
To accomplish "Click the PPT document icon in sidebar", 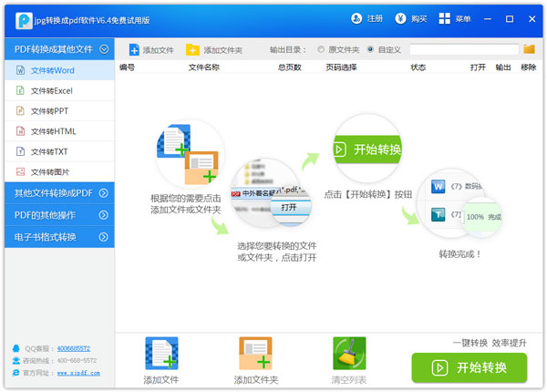I will coord(21,111).
